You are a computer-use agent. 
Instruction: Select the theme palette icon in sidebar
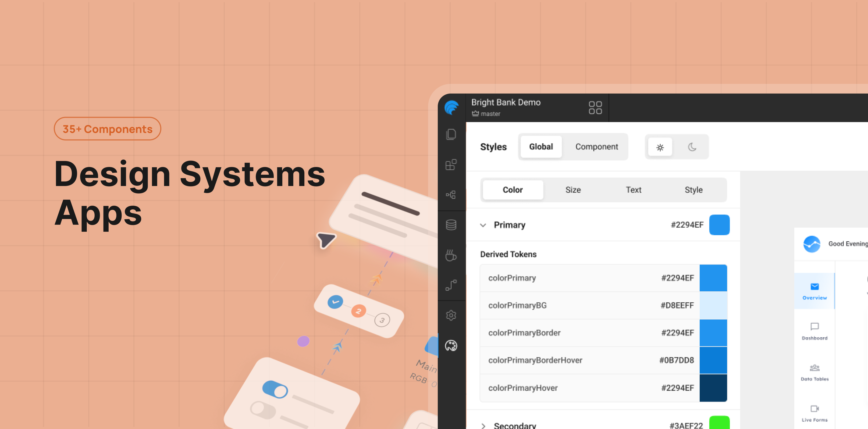click(451, 345)
